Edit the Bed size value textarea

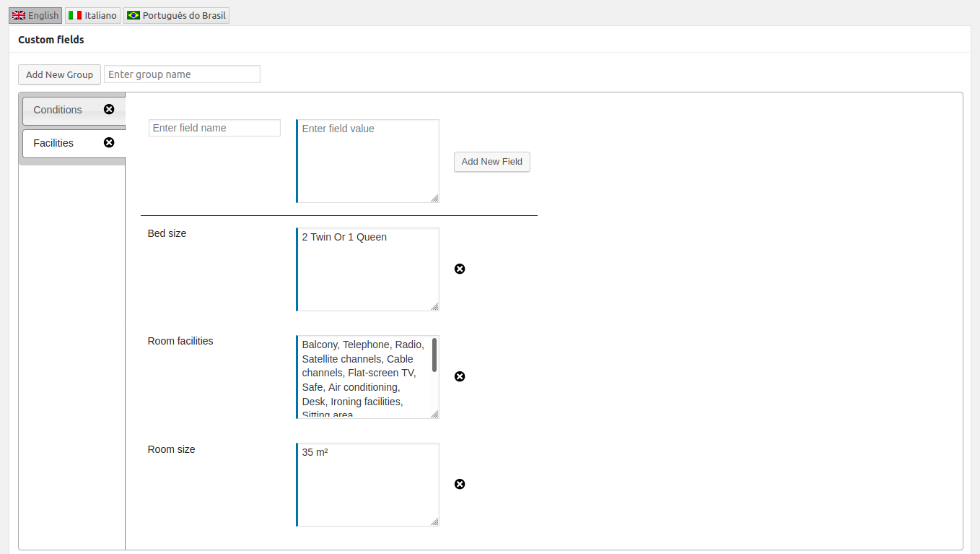tap(367, 269)
